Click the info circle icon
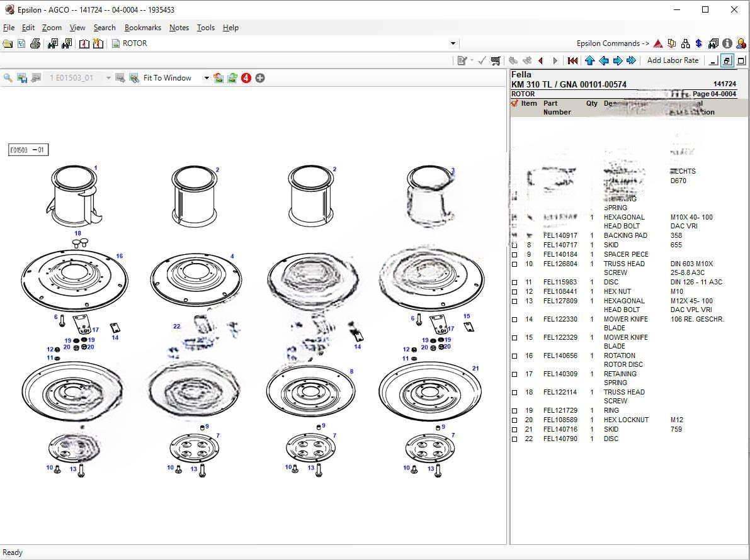The image size is (750, 560). (727, 43)
